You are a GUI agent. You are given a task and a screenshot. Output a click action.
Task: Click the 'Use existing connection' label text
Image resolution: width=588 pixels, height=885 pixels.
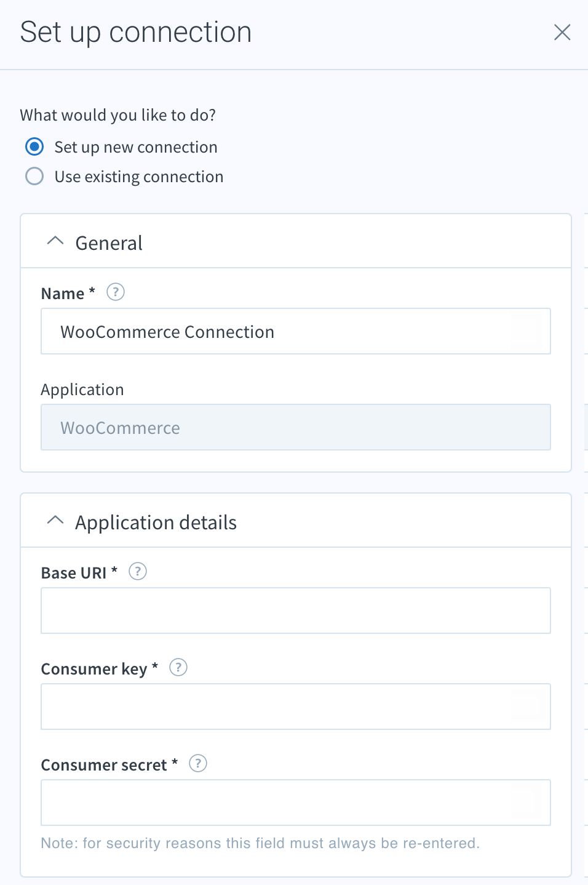point(139,177)
